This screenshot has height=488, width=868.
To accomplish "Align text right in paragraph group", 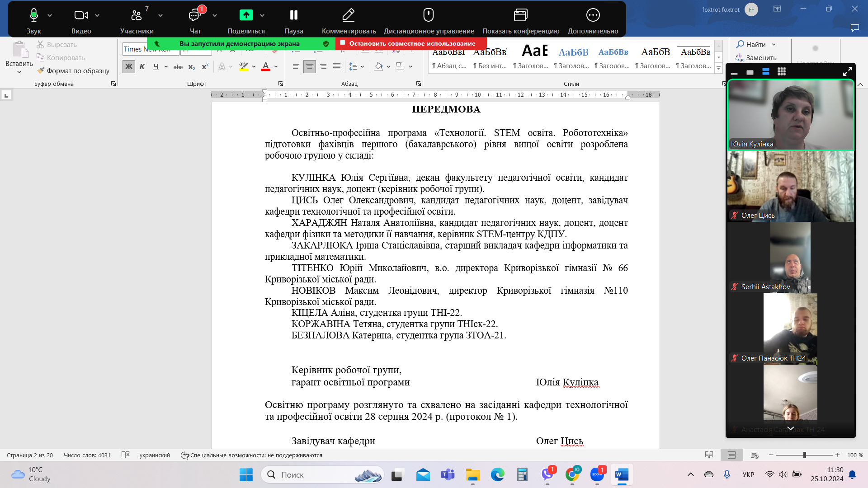I will (x=323, y=66).
